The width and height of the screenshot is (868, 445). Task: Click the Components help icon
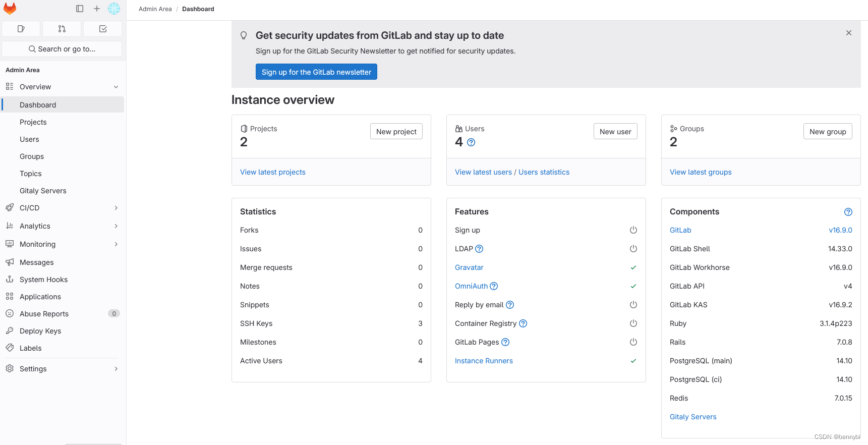click(x=848, y=212)
